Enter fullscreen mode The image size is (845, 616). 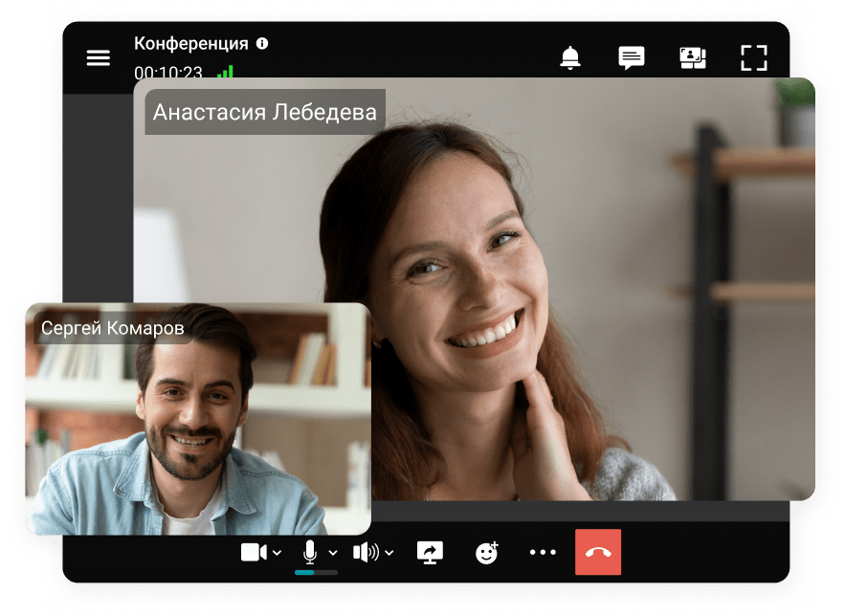[754, 57]
